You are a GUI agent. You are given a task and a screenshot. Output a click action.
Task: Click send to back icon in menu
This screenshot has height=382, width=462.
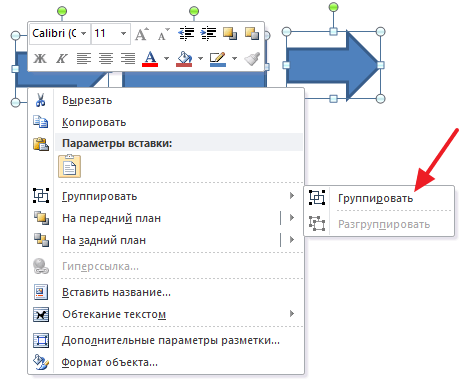pyautogui.click(x=41, y=240)
